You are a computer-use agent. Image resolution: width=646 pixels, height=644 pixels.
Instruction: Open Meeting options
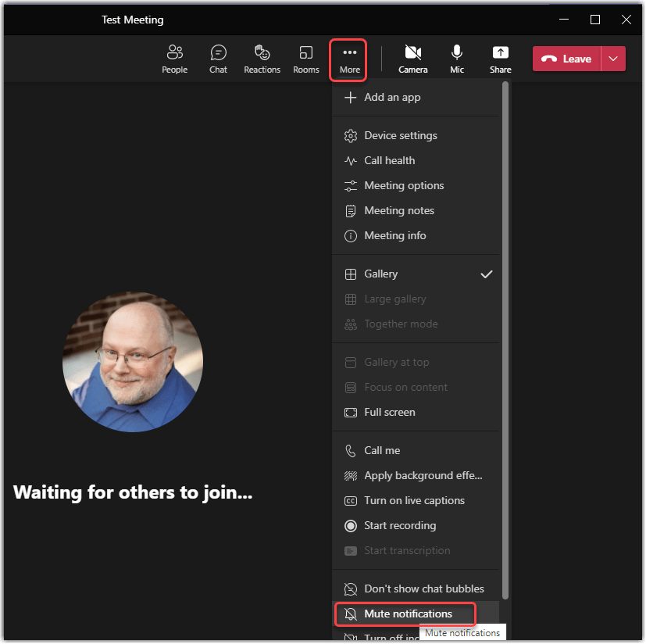[403, 185]
